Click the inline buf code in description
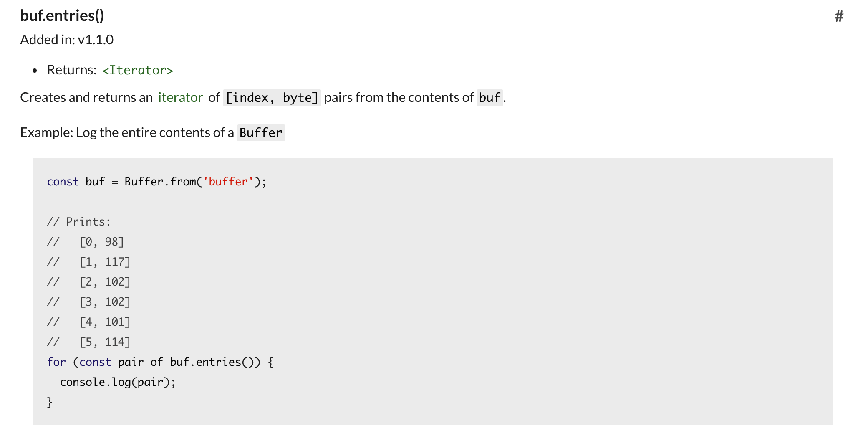 click(x=490, y=98)
